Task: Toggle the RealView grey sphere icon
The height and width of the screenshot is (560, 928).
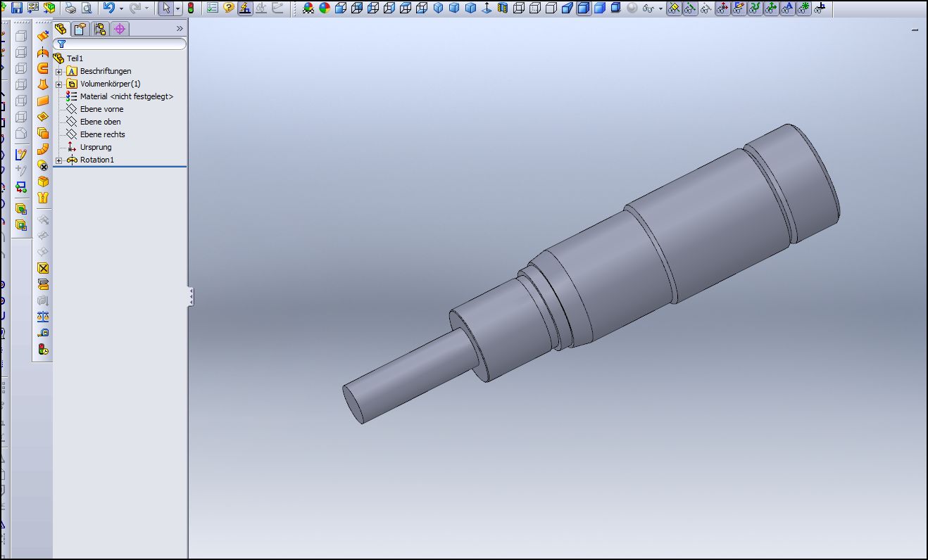Action: [x=632, y=8]
